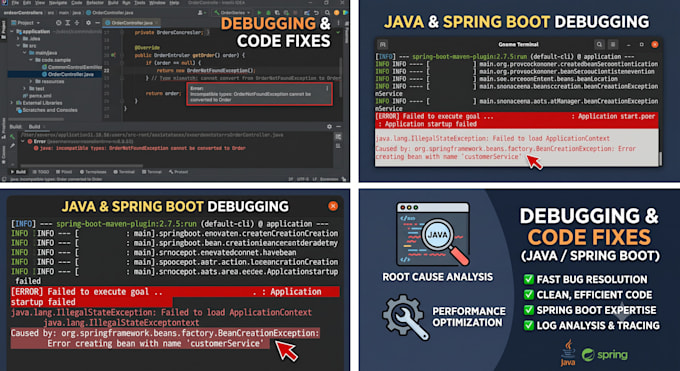Collapse the application root folder arrow
Viewport: 680px width, 371px height.
(12, 31)
